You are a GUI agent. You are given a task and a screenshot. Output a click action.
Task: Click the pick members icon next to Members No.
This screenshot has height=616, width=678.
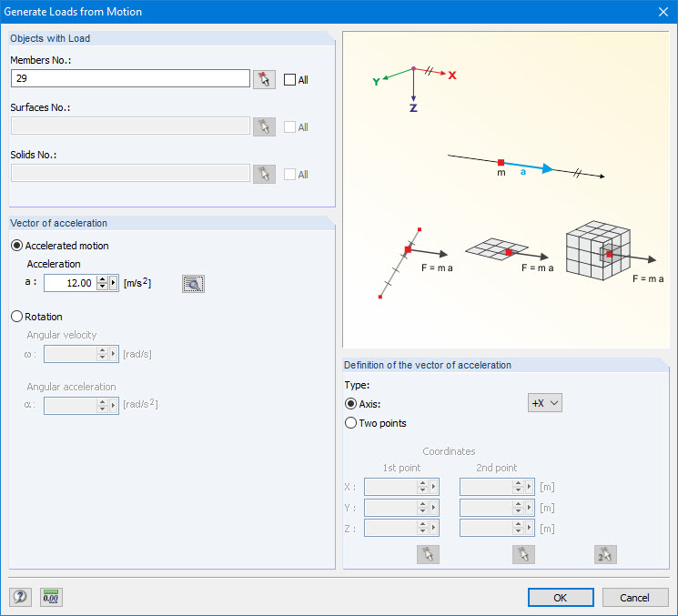coord(264,79)
